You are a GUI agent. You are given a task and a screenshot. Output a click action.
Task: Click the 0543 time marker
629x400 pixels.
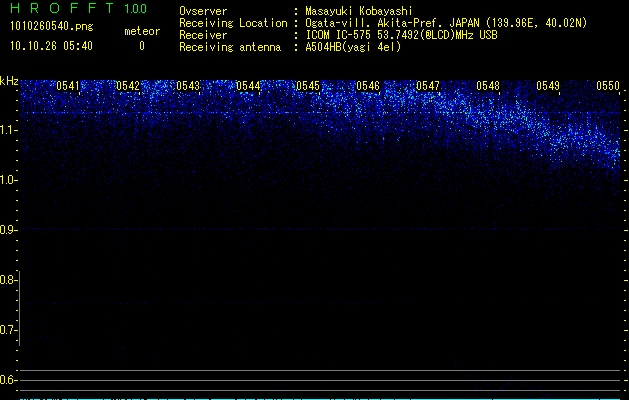coord(188,86)
